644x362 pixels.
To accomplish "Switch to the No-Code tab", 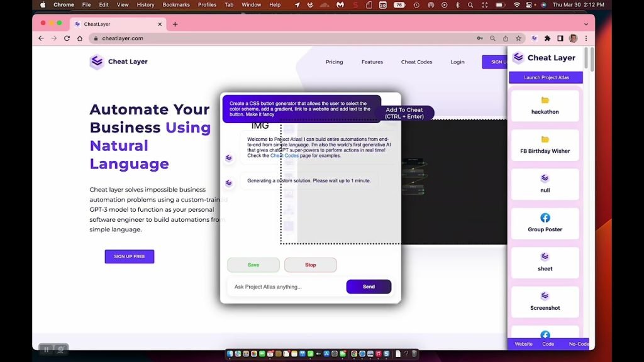I will 579,344.
